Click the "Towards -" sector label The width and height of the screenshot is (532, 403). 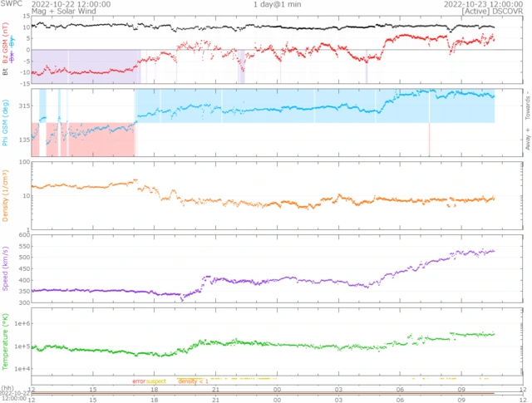[528, 106]
